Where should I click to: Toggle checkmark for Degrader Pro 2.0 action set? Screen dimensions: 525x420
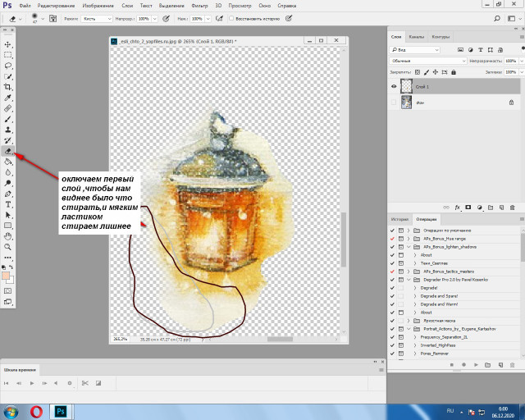pyautogui.click(x=394, y=279)
